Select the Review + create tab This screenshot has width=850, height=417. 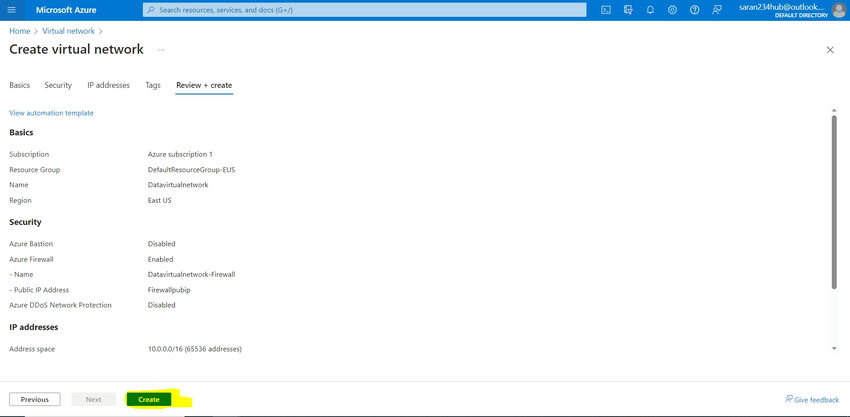pos(204,85)
